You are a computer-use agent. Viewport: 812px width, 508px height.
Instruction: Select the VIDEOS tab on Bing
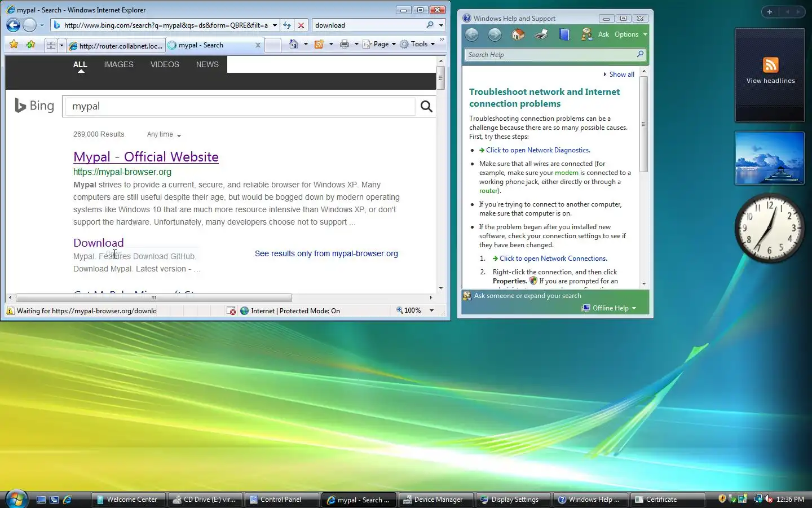165,64
